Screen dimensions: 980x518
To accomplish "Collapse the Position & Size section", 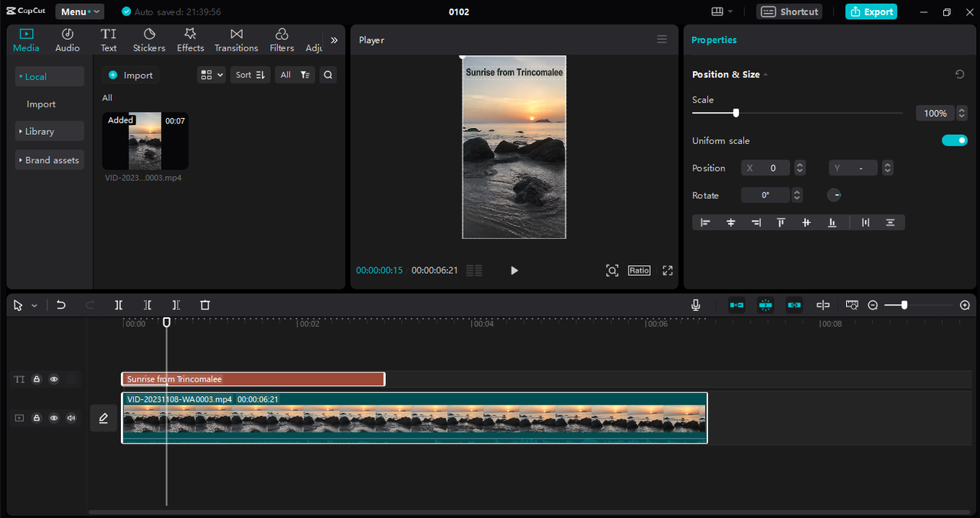I will (766, 74).
